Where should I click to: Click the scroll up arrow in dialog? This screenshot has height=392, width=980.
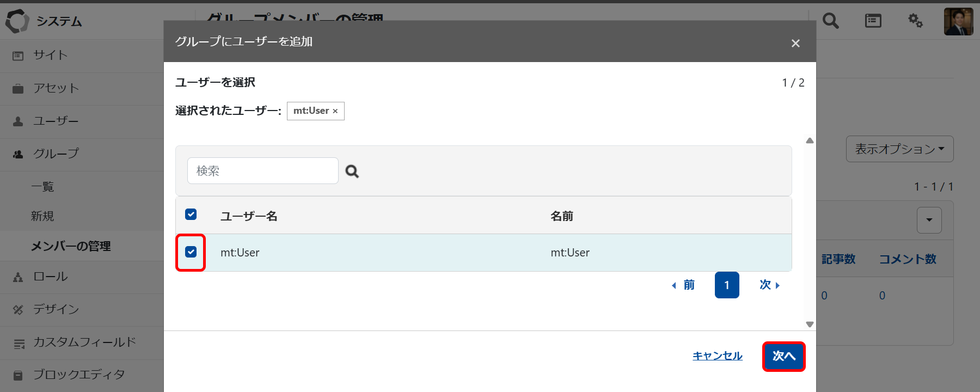pyautogui.click(x=810, y=141)
